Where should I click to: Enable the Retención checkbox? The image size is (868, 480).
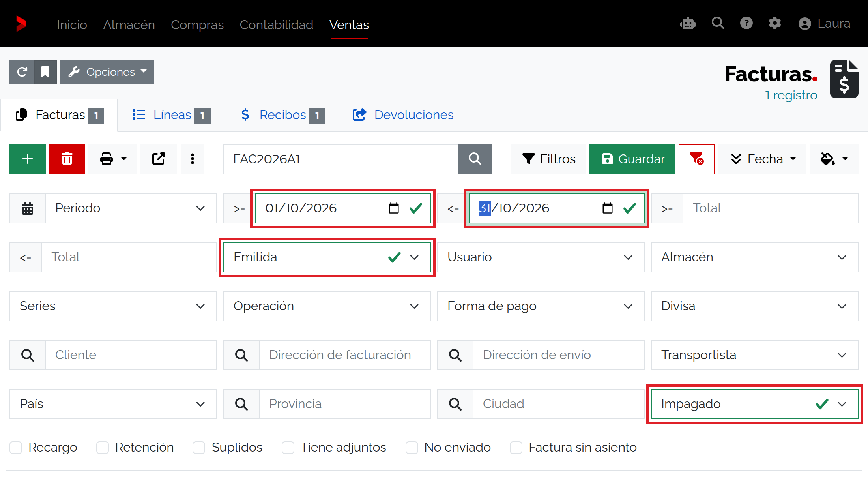click(x=103, y=448)
